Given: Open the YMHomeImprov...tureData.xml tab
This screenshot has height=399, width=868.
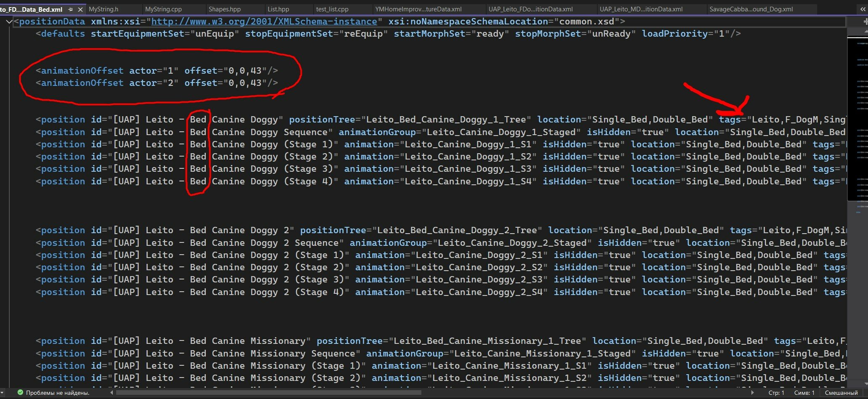Looking at the screenshot, I should pos(418,9).
